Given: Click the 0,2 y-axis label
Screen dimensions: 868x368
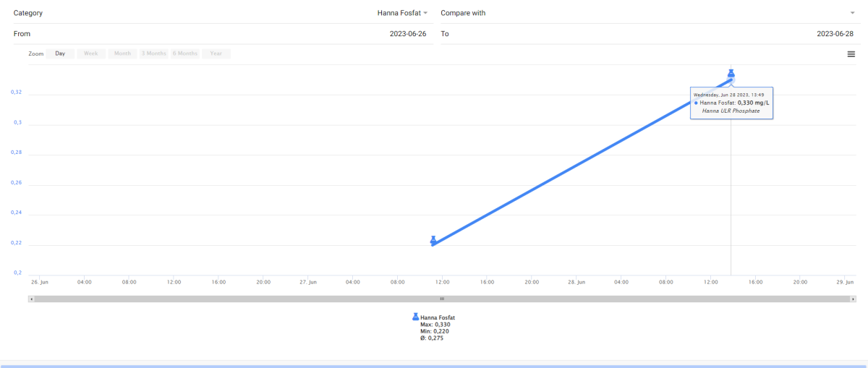Looking at the screenshot, I should coord(17,273).
